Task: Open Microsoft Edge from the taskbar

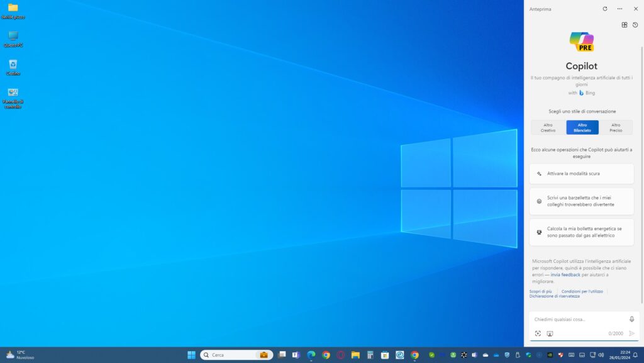Action: (311, 355)
